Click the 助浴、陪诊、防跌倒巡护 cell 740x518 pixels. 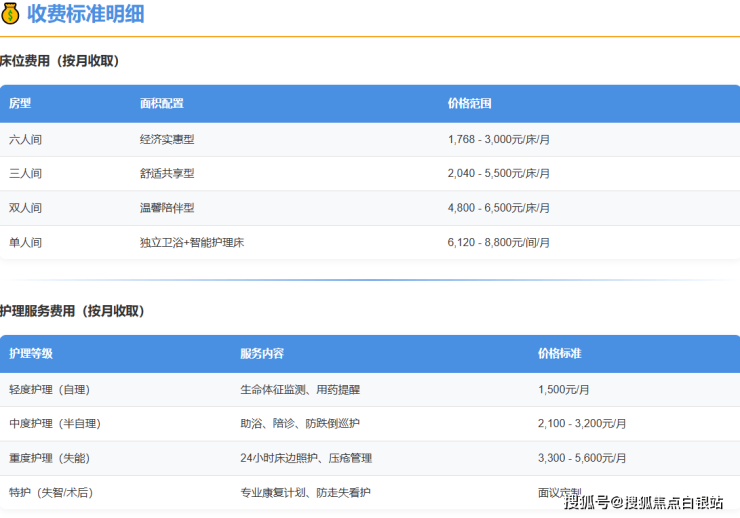(x=298, y=424)
